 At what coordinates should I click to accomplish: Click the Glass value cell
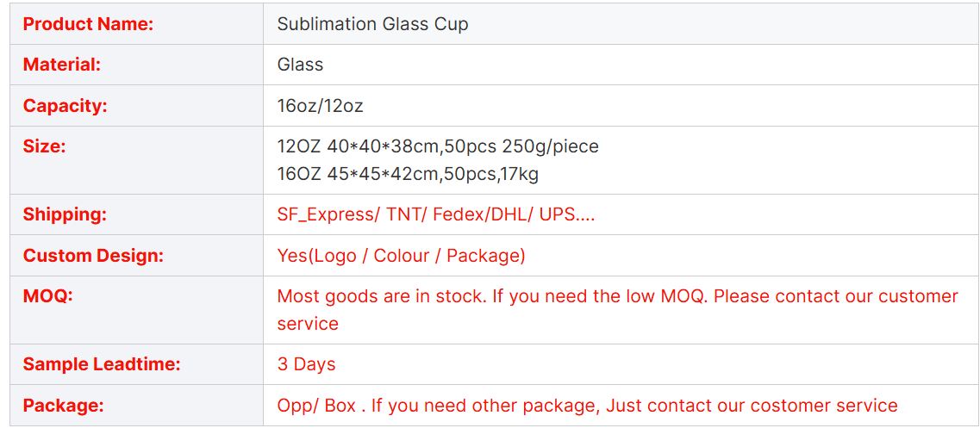(621, 65)
